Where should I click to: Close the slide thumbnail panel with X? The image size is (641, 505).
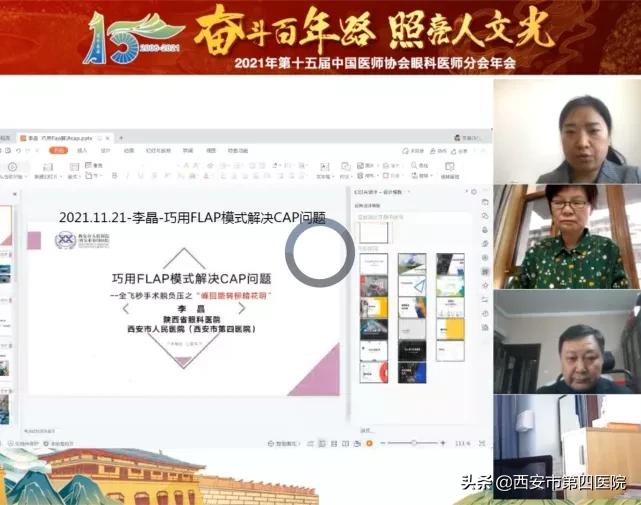point(15,194)
